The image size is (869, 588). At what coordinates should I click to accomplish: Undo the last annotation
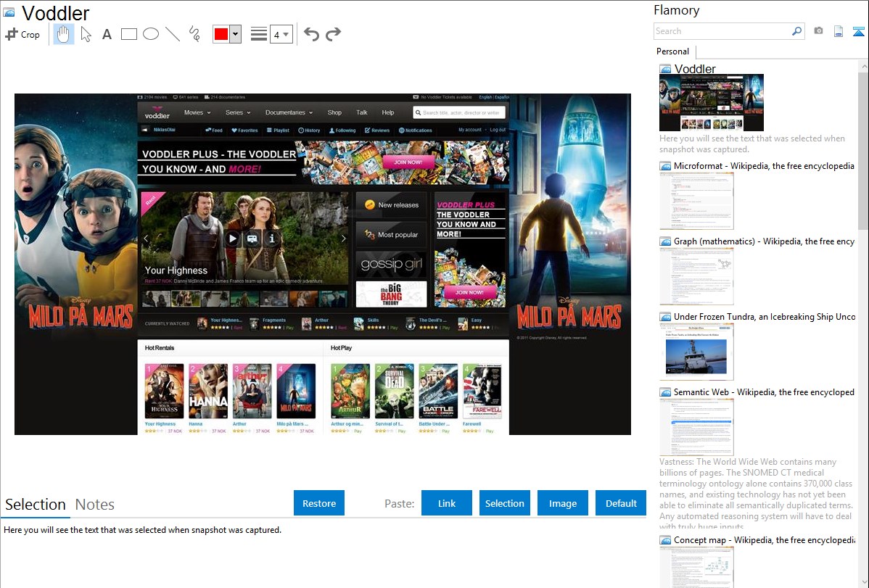(x=311, y=34)
